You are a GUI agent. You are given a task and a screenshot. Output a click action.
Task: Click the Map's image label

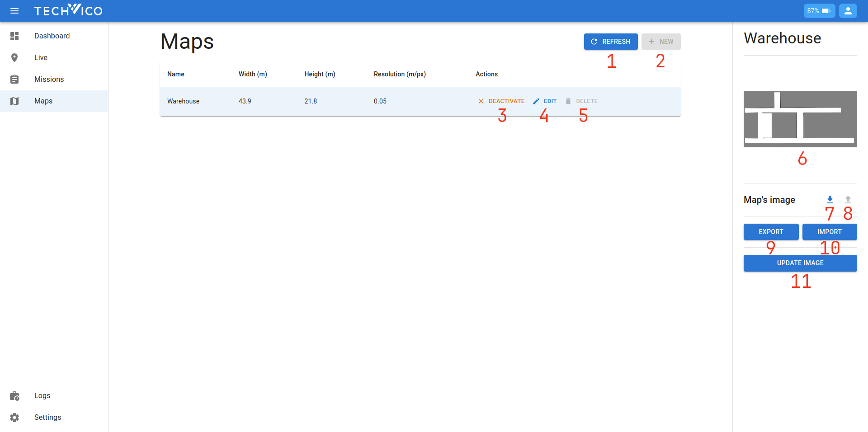769,200
